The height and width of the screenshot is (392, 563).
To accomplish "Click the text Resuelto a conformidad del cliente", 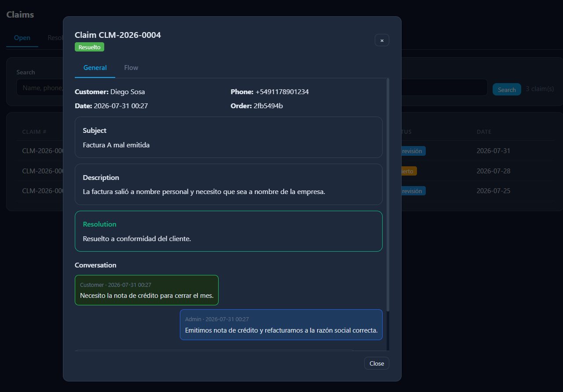I will click(137, 238).
